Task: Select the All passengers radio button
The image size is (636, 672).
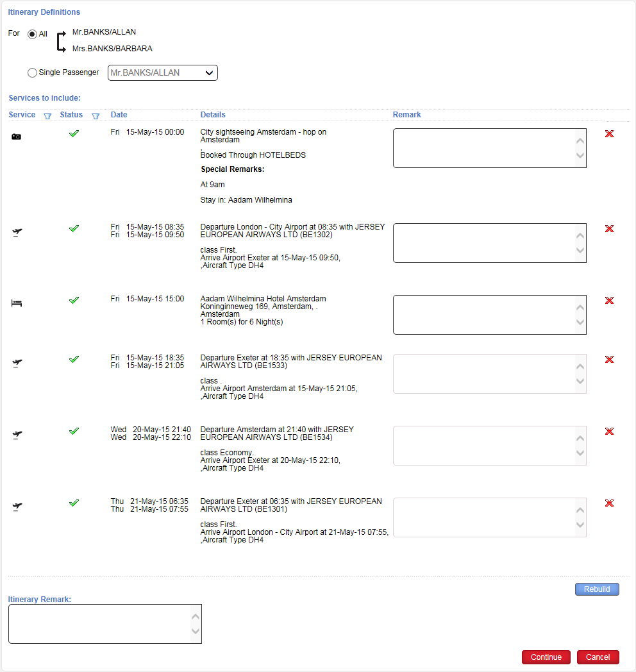Action: (x=32, y=34)
